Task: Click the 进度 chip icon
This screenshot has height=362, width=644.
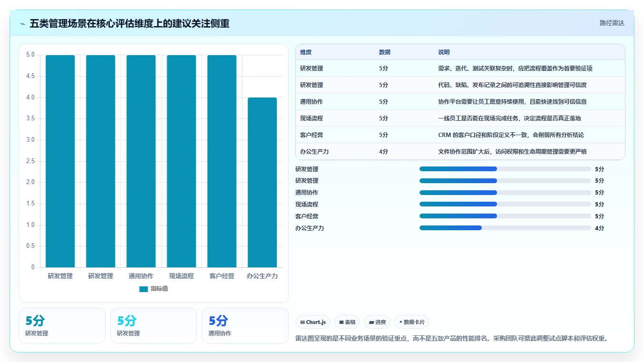Action: [371, 322]
